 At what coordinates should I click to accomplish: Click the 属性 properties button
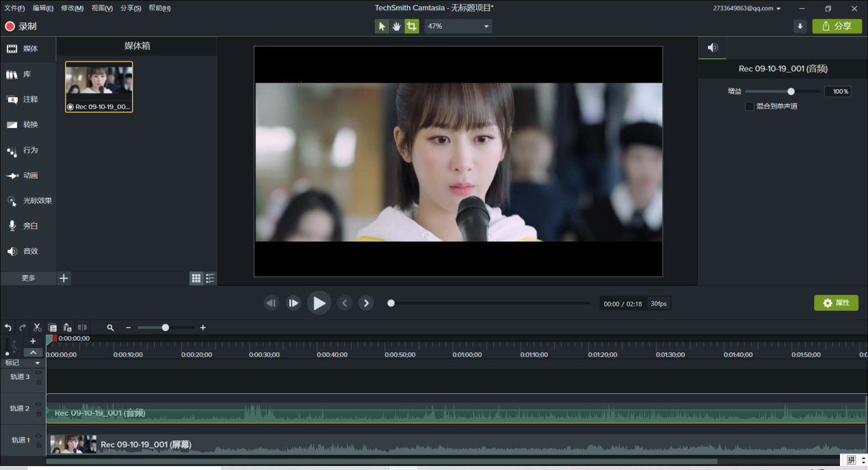coord(836,302)
